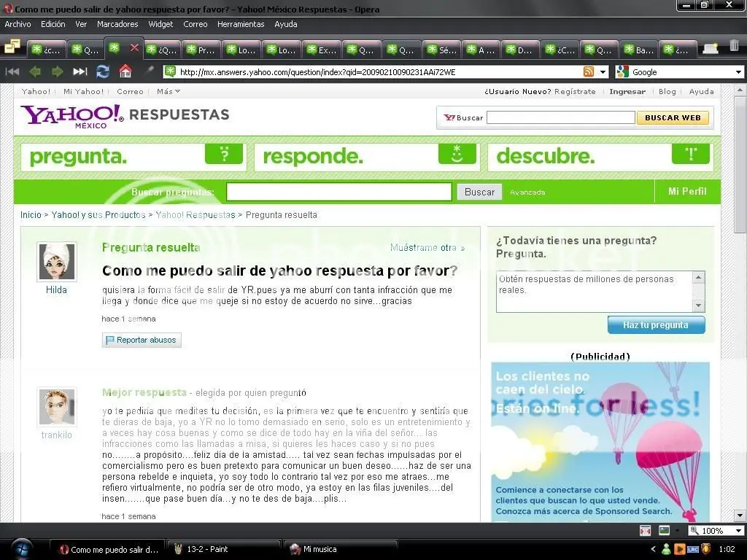Screen dimensions: 747x560
Task: Click the Buscar preguntas search field
Action: click(x=338, y=192)
